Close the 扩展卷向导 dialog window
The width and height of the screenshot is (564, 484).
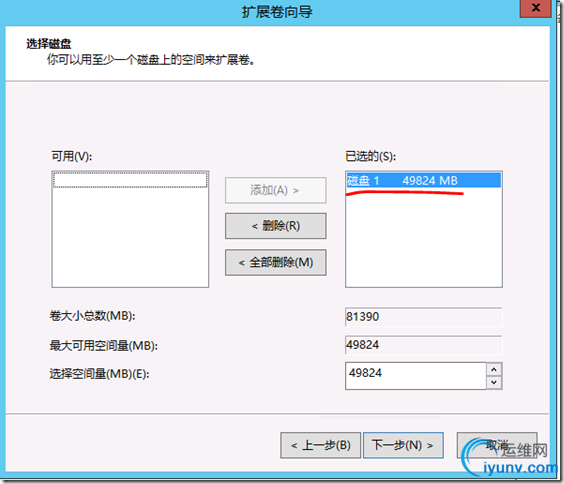click(x=536, y=8)
